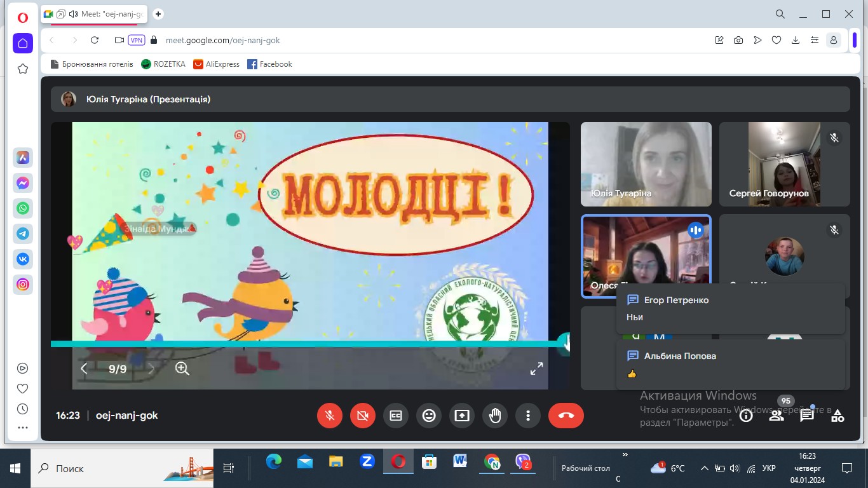Open the chat panel icon
Screen dimensions: 868x488
coord(807,416)
